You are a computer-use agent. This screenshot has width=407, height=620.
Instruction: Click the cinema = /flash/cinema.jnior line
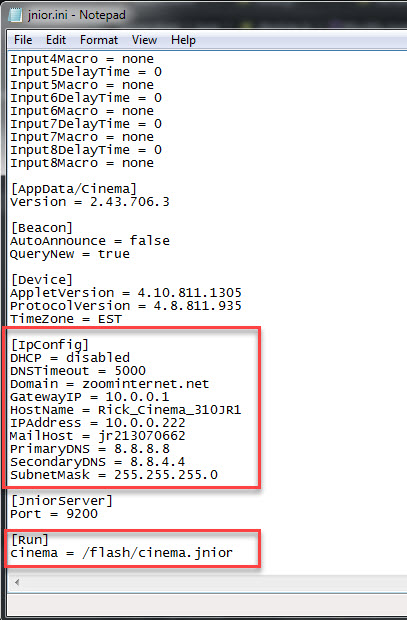[x=121, y=553]
